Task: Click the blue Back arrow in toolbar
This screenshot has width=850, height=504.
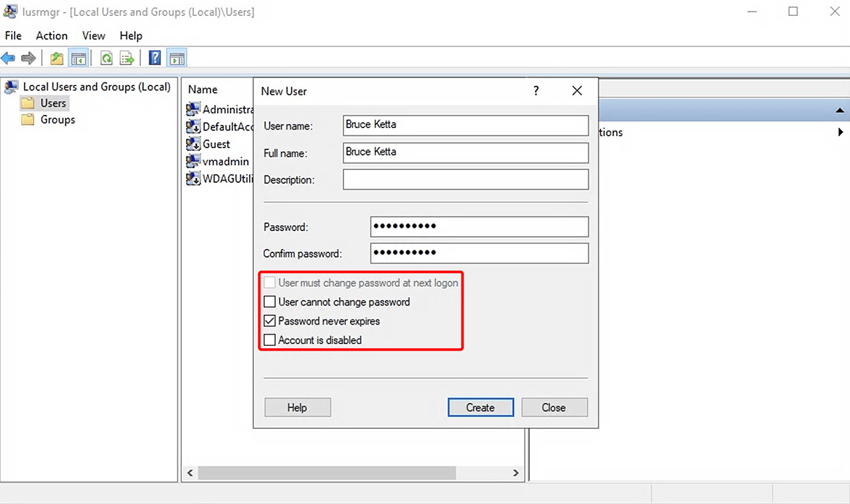Action: 9,58
